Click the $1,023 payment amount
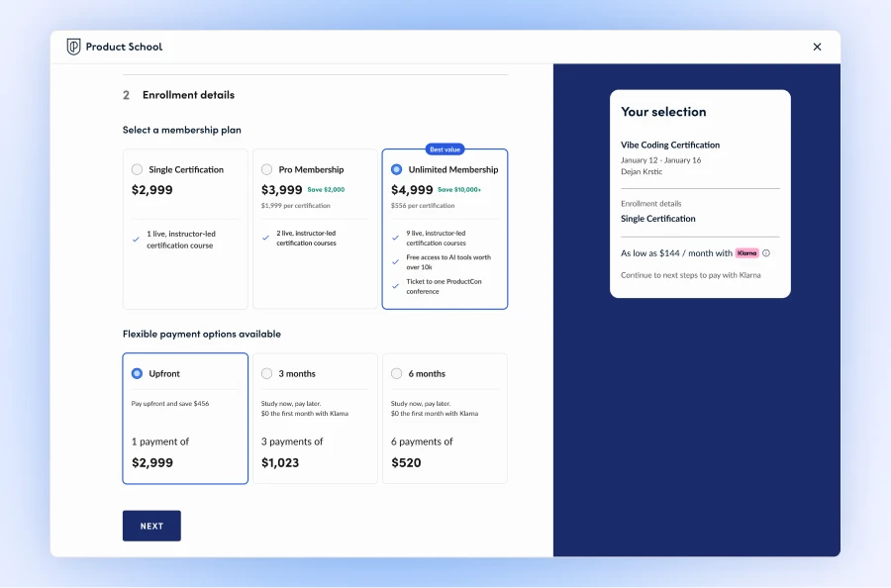Screen dimensions: 891x588 tap(280, 462)
